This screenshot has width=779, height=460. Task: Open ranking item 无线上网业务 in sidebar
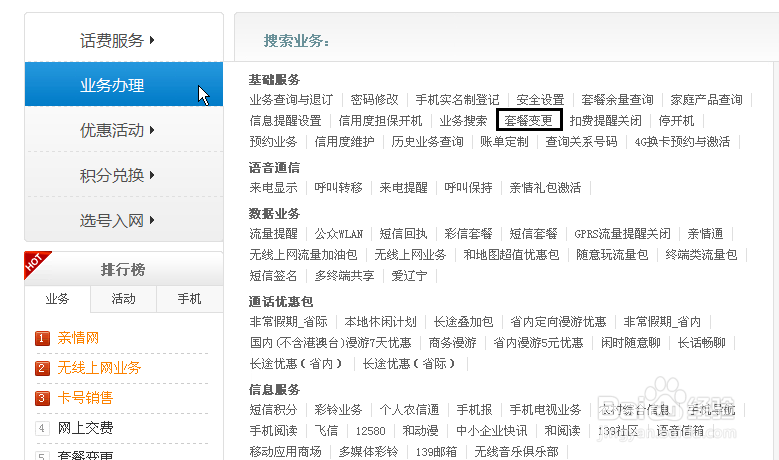coord(99,368)
